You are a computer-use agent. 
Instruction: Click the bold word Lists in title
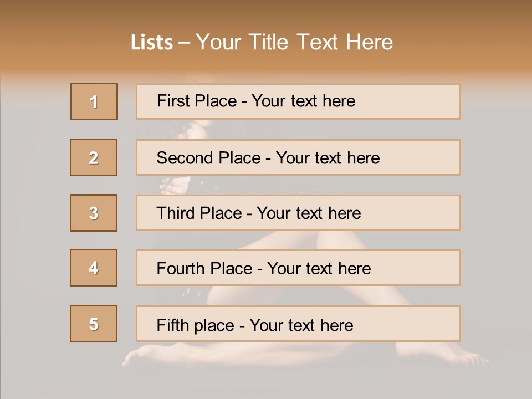pos(152,42)
